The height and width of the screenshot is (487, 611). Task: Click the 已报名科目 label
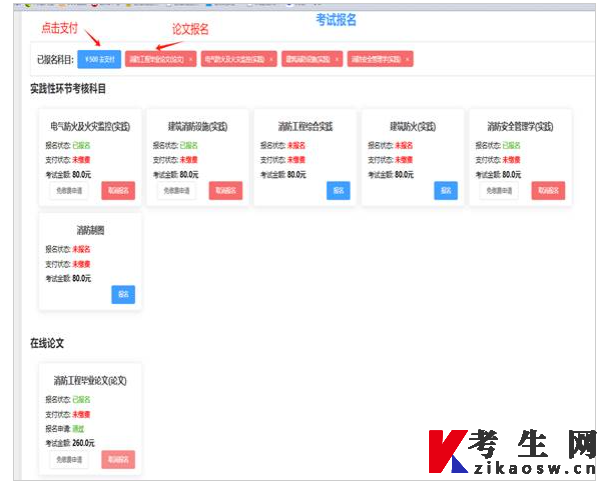[55, 60]
